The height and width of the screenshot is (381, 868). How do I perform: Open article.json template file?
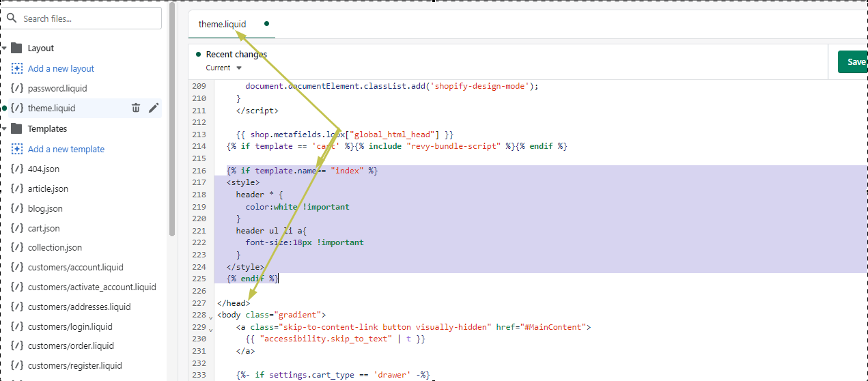(48, 188)
